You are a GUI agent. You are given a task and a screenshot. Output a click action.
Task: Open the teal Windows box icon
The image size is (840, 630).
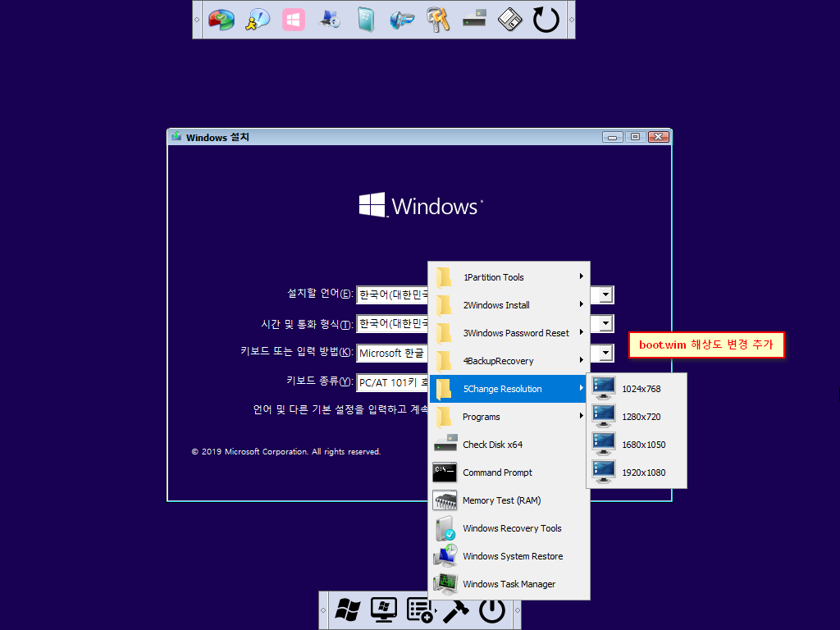(365, 21)
